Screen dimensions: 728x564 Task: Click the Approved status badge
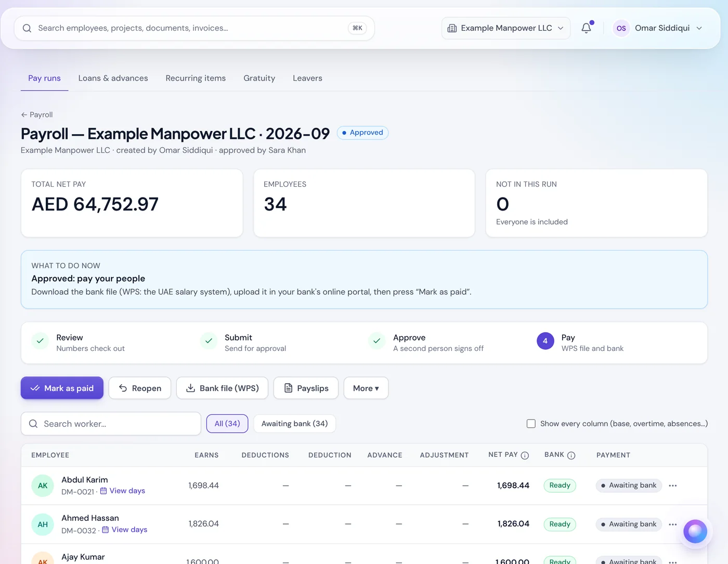pos(362,133)
